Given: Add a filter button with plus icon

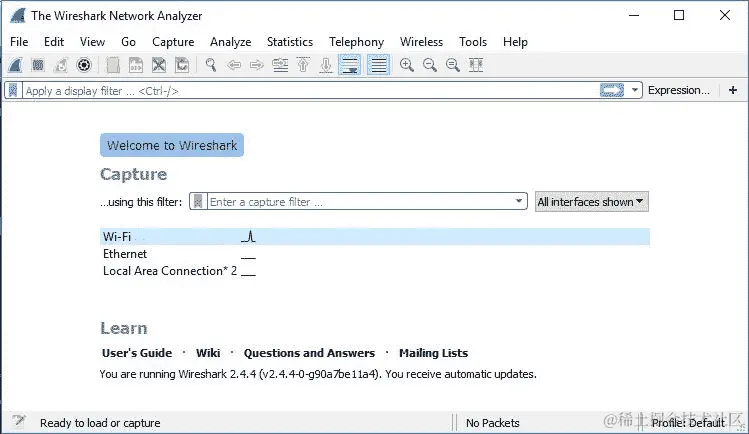Looking at the screenshot, I should click(733, 90).
